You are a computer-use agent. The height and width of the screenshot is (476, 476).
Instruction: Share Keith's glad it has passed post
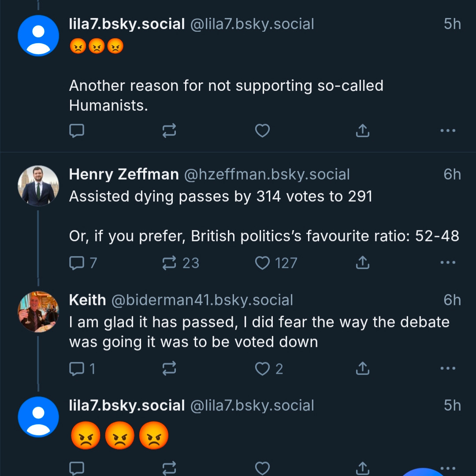(x=362, y=368)
